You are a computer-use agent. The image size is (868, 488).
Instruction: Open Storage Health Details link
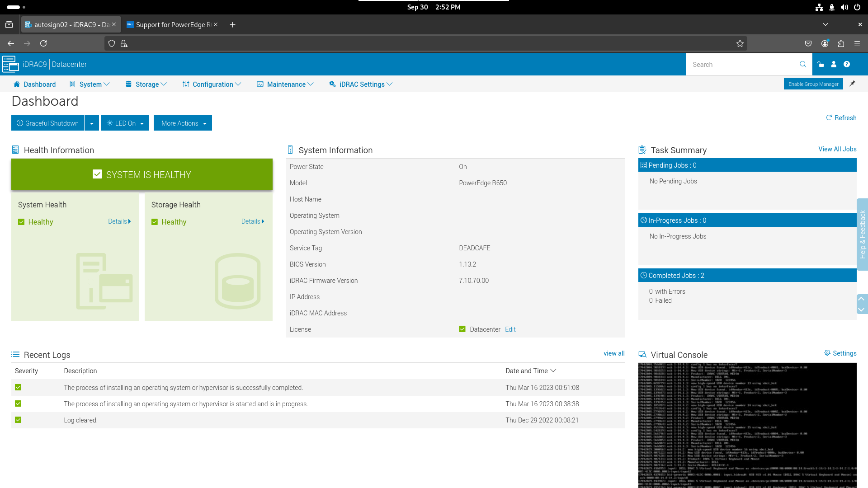253,221
